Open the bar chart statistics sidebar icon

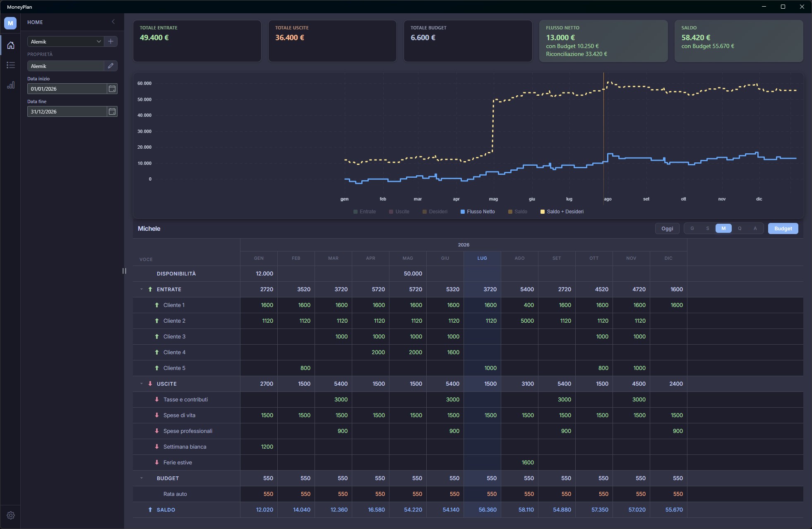tap(11, 85)
